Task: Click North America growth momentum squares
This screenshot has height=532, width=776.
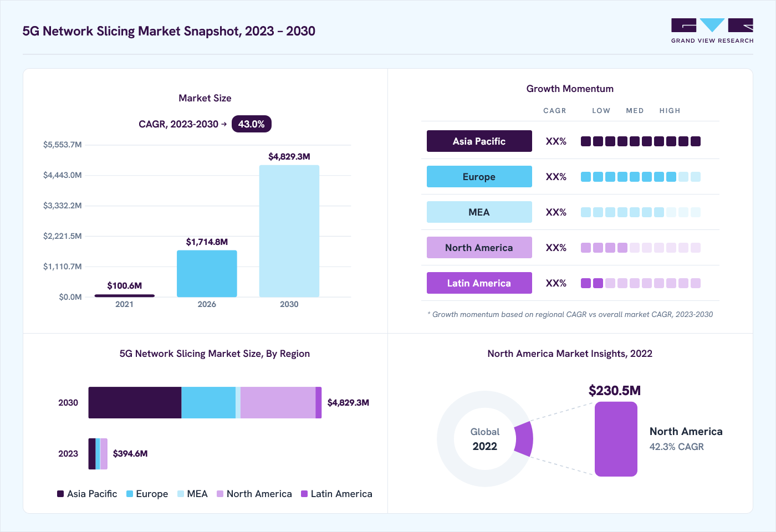Action: pyautogui.click(x=641, y=248)
